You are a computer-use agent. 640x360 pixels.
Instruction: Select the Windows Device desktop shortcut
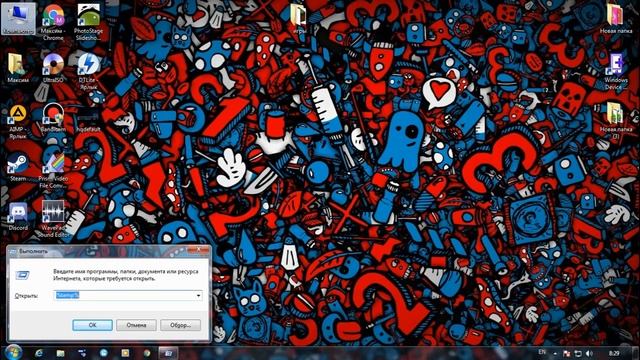(x=616, y=72)
